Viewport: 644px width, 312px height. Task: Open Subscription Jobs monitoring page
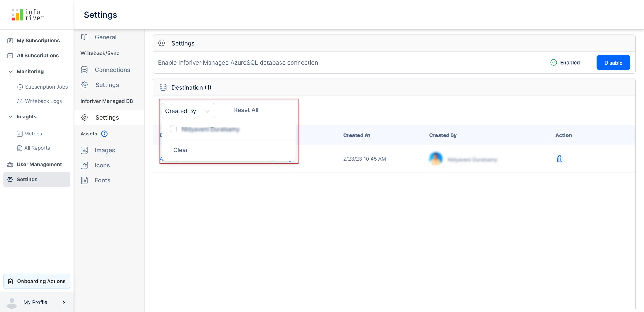pos(46,87)
